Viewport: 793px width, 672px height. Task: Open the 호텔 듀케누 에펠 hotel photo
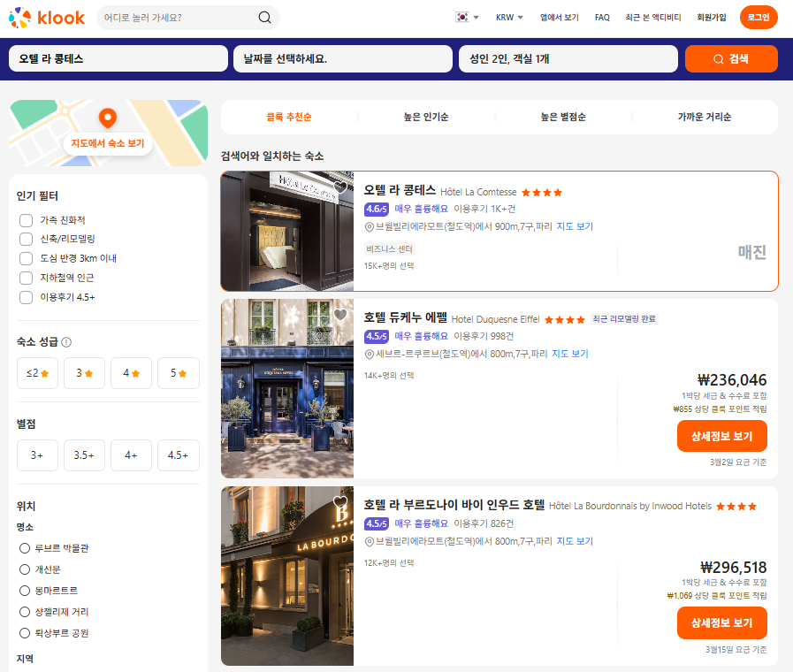pyautogui.click(x=287, y=388)
